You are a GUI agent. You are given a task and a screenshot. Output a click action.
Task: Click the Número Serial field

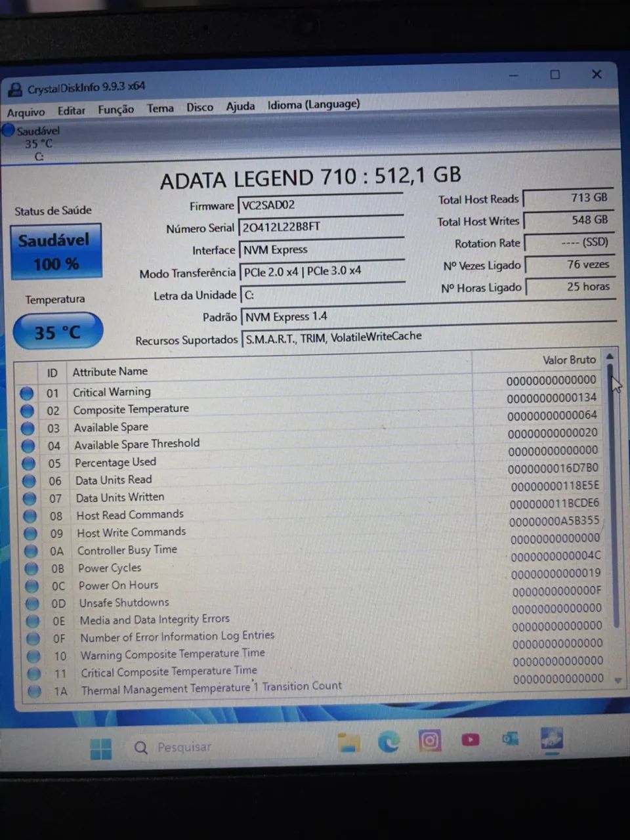point(320,226)
